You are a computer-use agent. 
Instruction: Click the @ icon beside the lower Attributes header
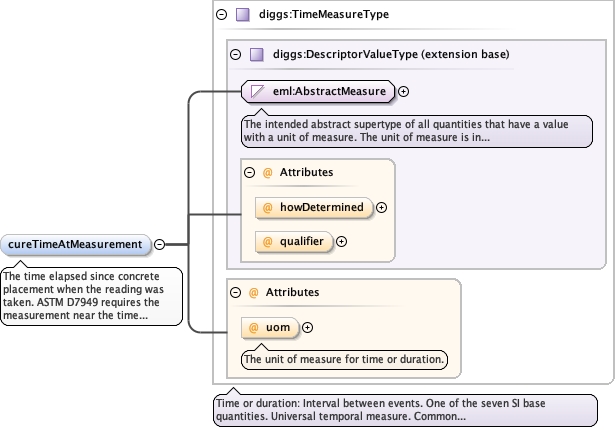pos(254,293)
